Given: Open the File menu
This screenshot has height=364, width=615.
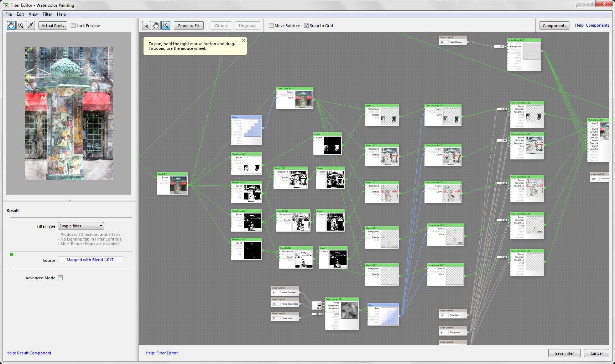Looking at the screenshot, I should point(9,14).
